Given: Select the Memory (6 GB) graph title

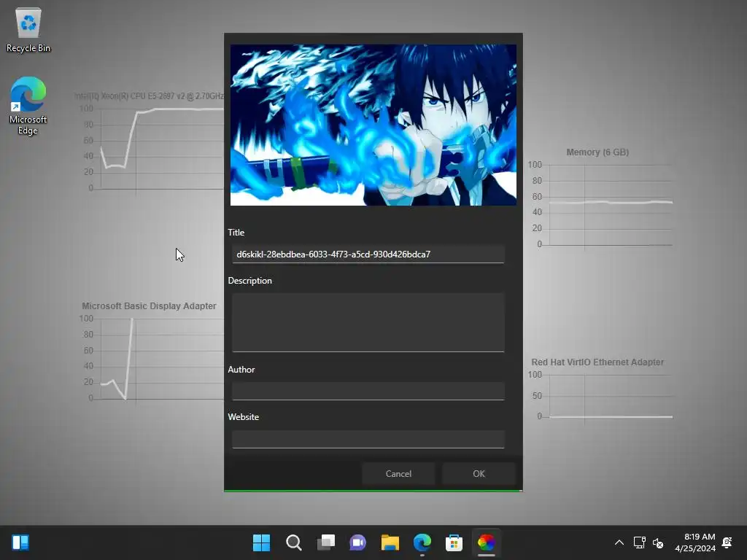Looking at the screenshot, I should (x=597, y=152).
